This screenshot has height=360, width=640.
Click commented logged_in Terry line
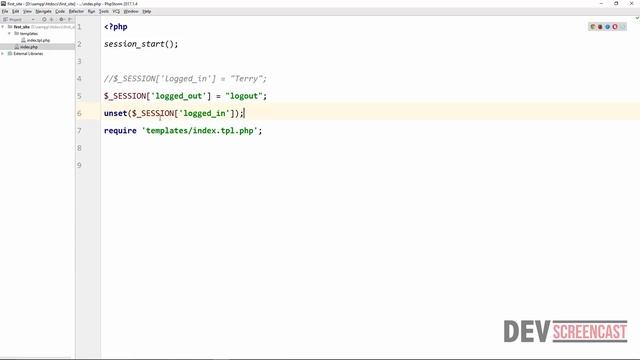point(185,79)
